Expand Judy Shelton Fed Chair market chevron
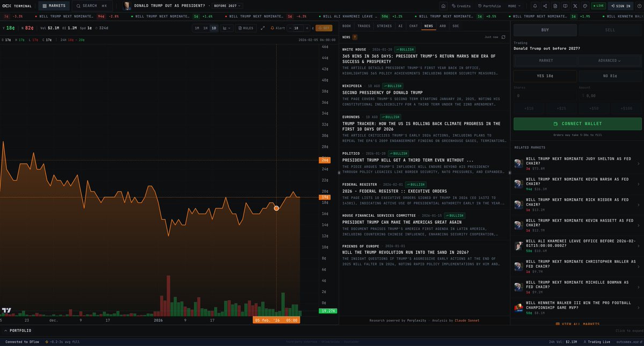 click(x=638, y=163)
